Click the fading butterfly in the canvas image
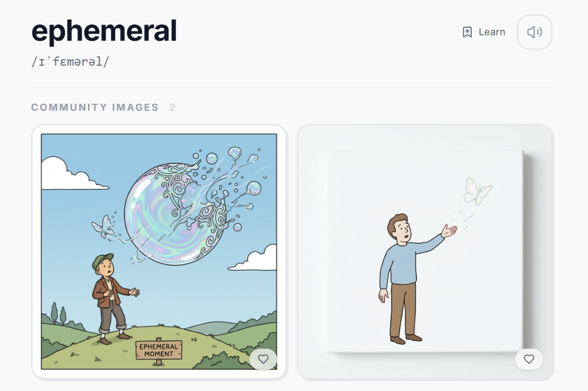The height and width of the screenshot is (391, 588). pos(477,191)
